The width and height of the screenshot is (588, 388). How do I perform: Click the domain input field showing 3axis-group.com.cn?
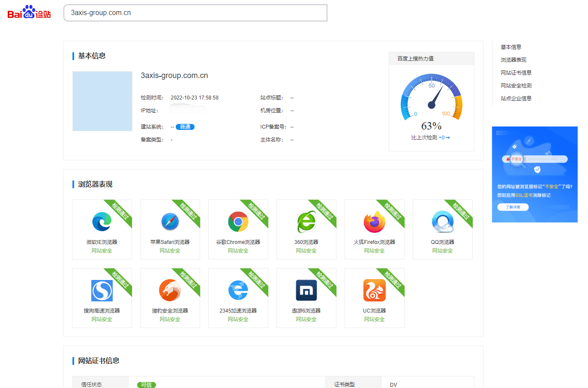pos(195,13)
